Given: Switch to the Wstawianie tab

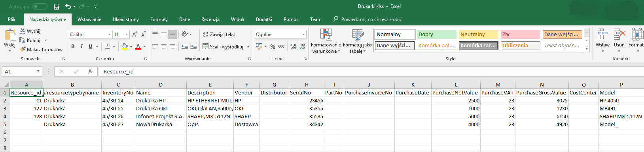Looking at the screenshot, I should tap(89, 19).
